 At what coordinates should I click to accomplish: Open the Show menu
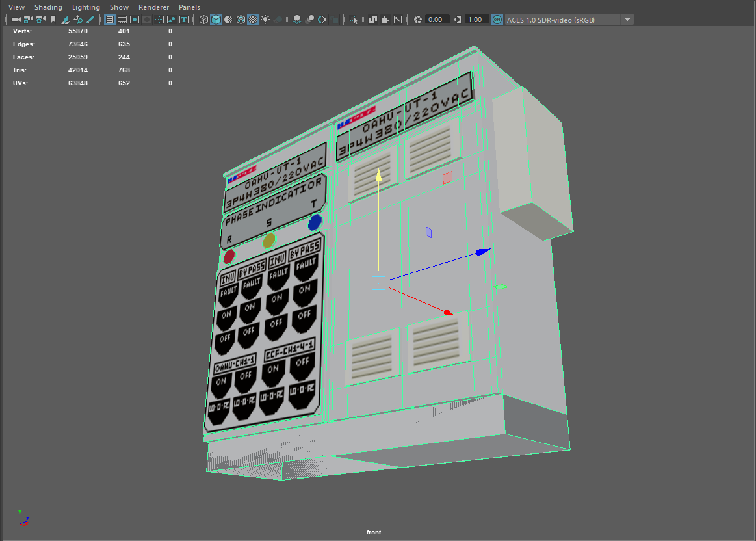coord(119,7)
